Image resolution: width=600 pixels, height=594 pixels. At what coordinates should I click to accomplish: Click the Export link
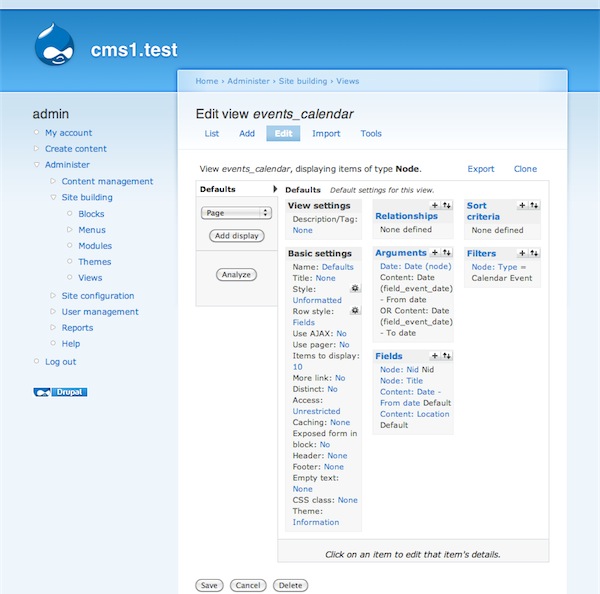click(481, 169)
